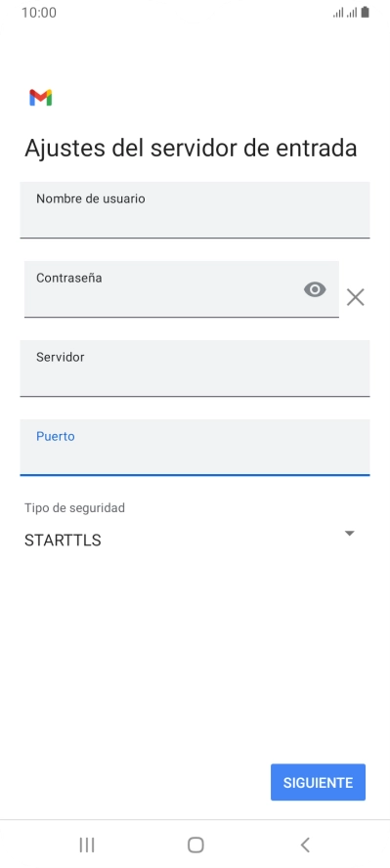This screenshot has height=868, width=390.
Task: Tap the Gmail logo icon
Action: pyautogui.click(x=40, y=98)
